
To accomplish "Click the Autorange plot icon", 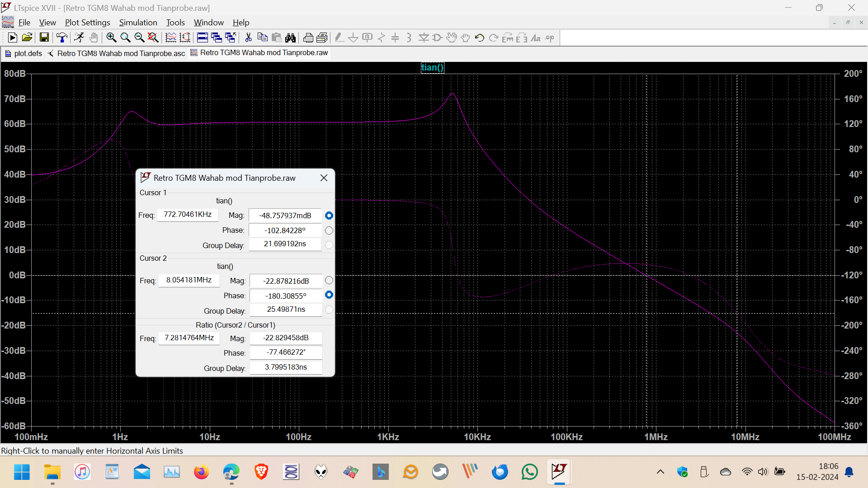I will point(171,38).
